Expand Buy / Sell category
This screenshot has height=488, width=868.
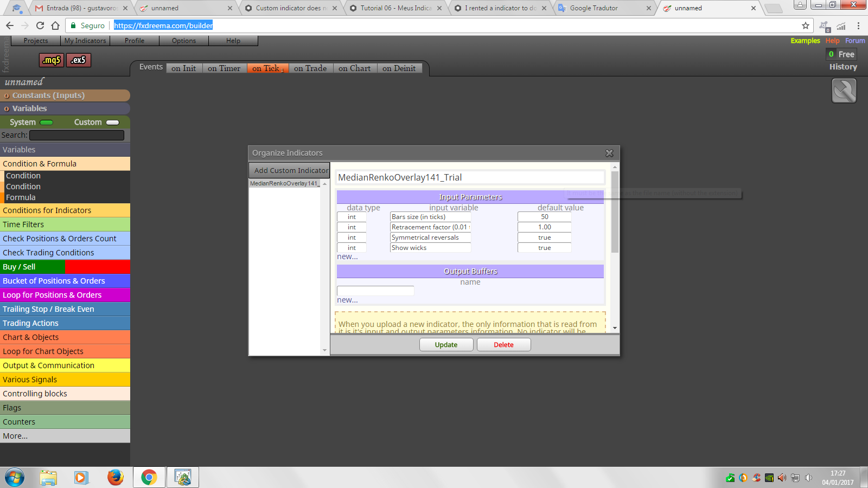(x=65, y=267)
